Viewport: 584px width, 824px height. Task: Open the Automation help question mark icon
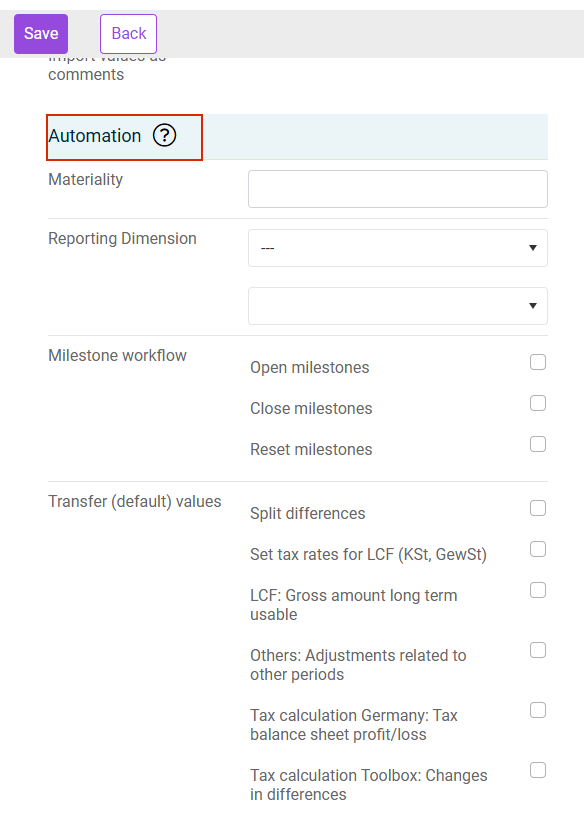click(x=165, y=136)
